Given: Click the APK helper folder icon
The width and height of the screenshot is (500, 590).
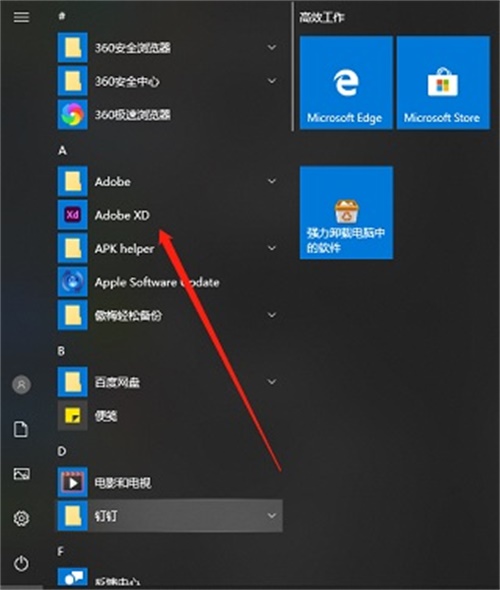Looking at the screenshot, I should tap(73, 248).
